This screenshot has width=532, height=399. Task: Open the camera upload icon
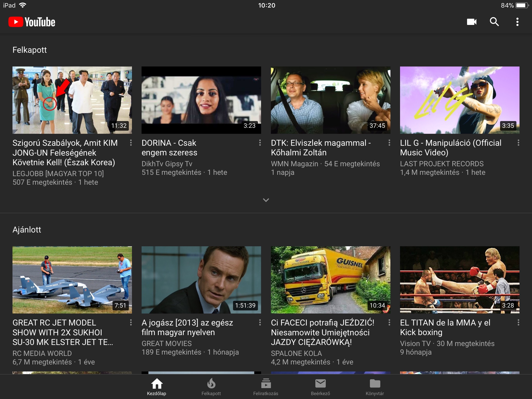[471, 22]
